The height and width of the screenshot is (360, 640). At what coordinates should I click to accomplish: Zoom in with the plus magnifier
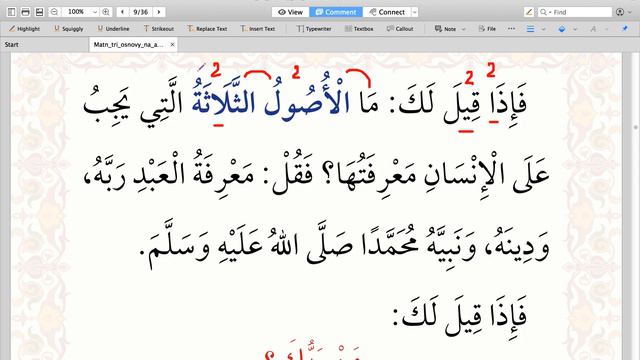coord(106,12)
